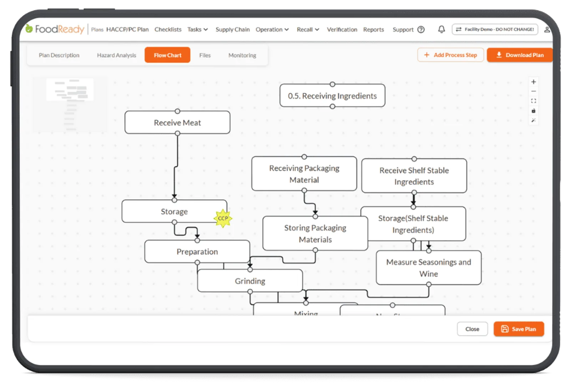Toggle the canvas lock icon
The width and height of the screenshot is (571, 392).
click(534, 111)
